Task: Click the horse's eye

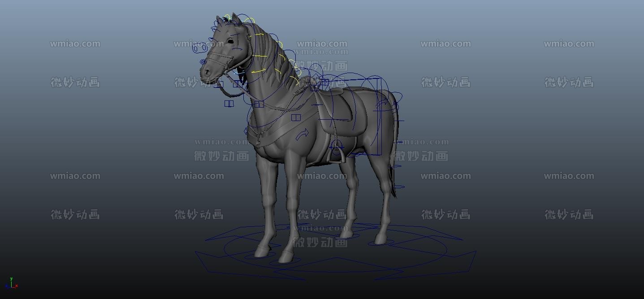Action: [x=230, y=41]
